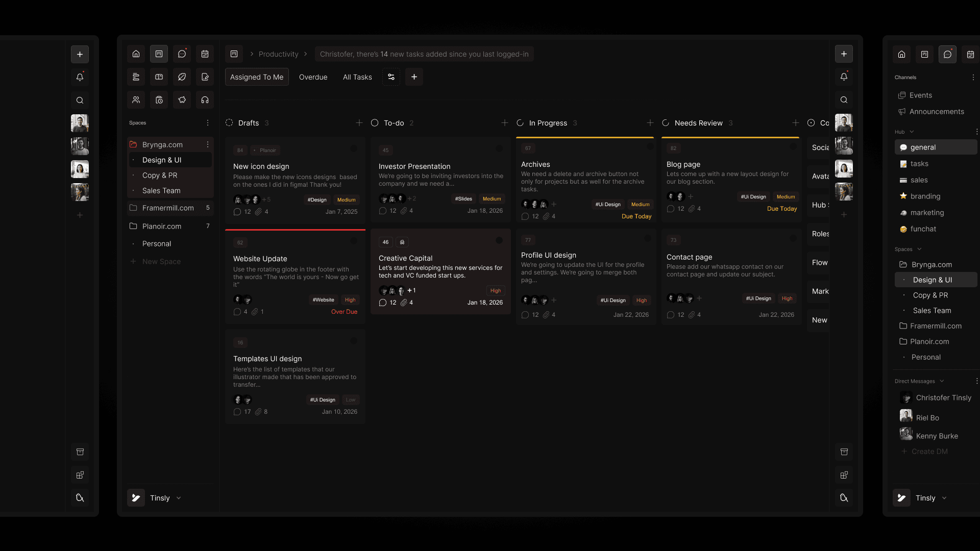Open the calendar icon in the toolbar
Viewport: 980px width, 551px height.
[x=205, y=54]
